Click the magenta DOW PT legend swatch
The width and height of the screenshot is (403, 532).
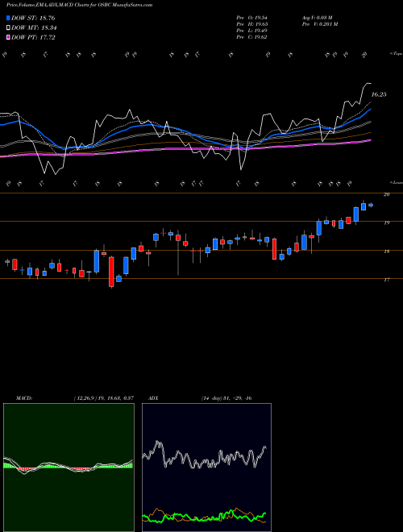[x=9, y=37]
